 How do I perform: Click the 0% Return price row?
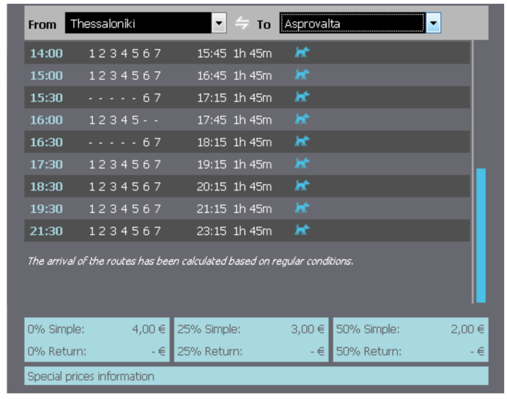pyautogui.click(x=97, y=351)
